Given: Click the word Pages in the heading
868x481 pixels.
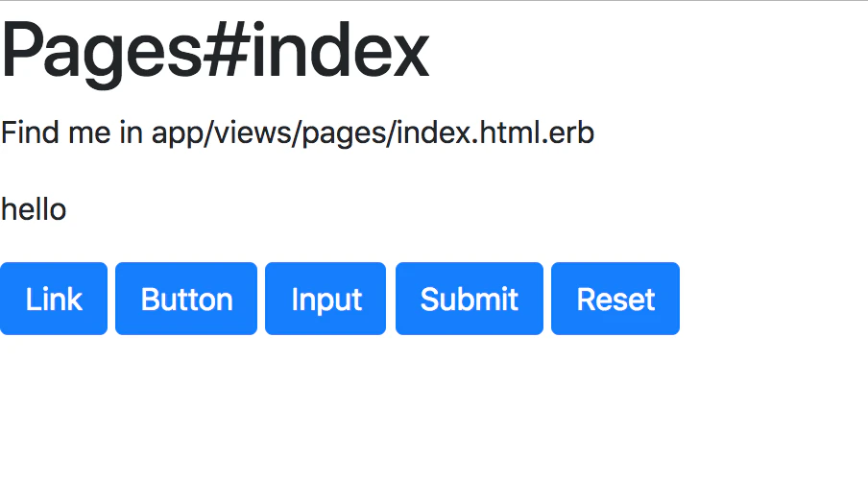Looking at the screenshot, I should tap(102, 53).
